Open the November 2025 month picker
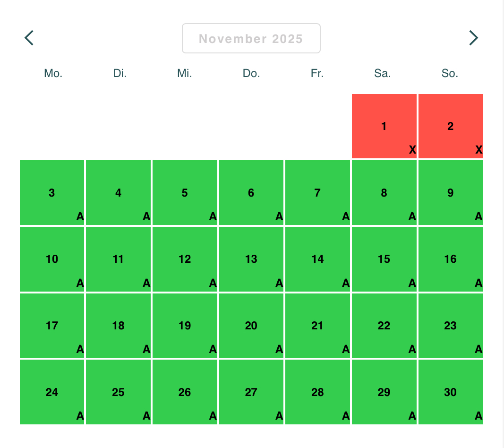 (x=251, y=38)
